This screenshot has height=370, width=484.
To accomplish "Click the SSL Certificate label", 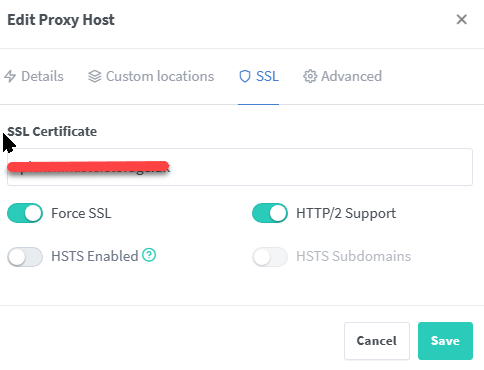I will [x=52, y=132].
